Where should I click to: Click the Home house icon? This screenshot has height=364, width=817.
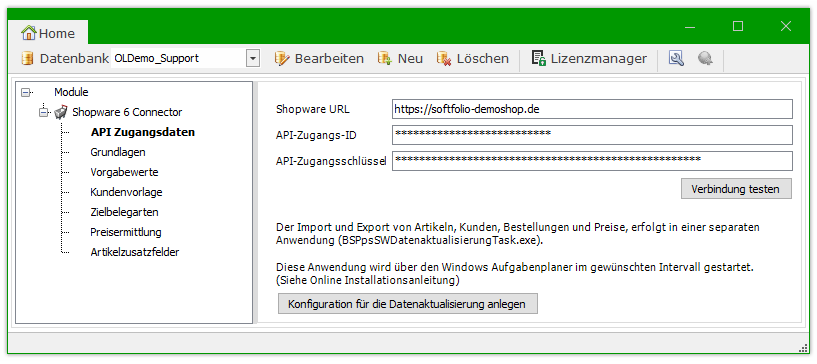(x=29, y=33)
